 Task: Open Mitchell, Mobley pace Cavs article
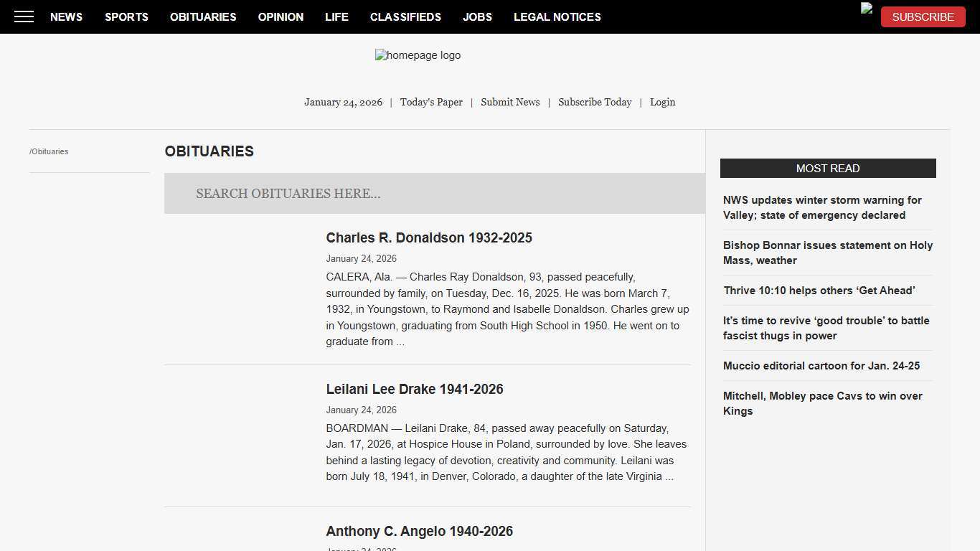click(822, 403)
